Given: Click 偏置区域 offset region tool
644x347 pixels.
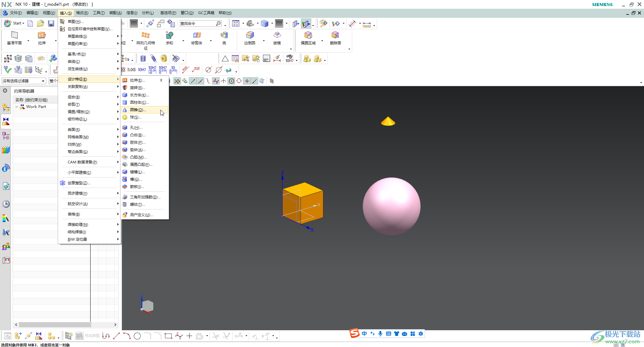Looking at the screenshot, I should (x=308, y=38).
